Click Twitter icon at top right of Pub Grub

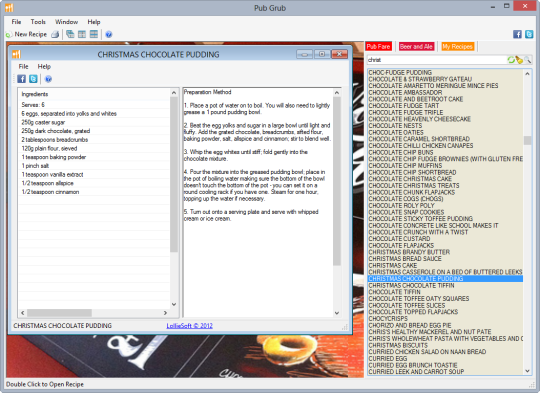point(529,34)
